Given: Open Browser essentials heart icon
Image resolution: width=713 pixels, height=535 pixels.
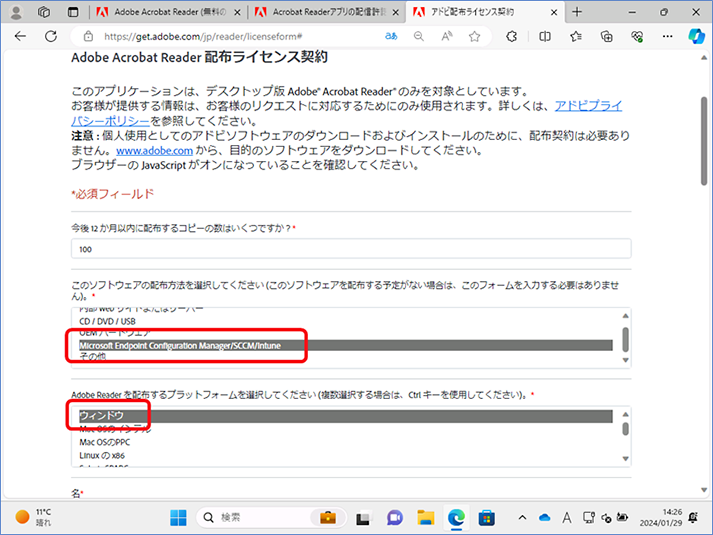Looking at the screenshot, I should pyautogui.click(x=637, y=36).
